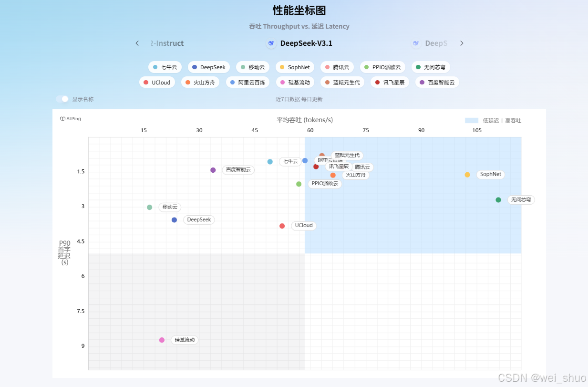Toggle the 阿里云百炼 legend filter
The height and width of the screenshot is (387, 588).
[x=248, y=83]
